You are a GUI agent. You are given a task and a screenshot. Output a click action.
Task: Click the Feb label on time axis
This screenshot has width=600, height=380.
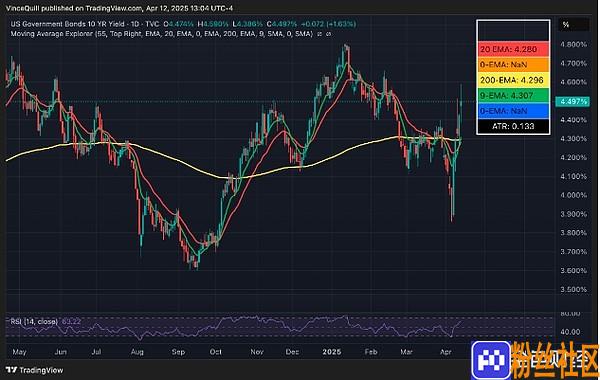(370, 352)
